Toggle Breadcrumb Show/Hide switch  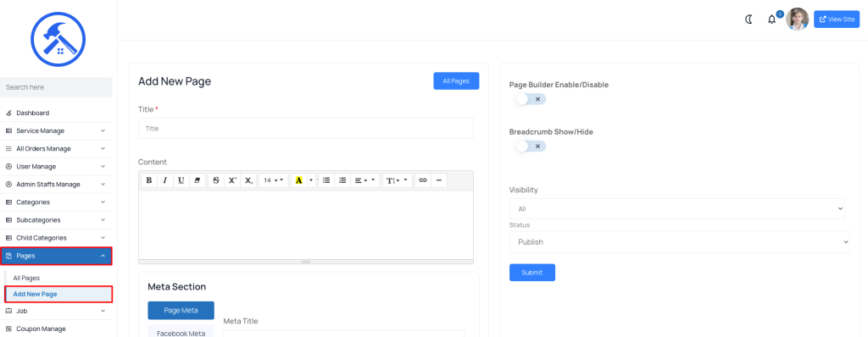pos(531,146)
